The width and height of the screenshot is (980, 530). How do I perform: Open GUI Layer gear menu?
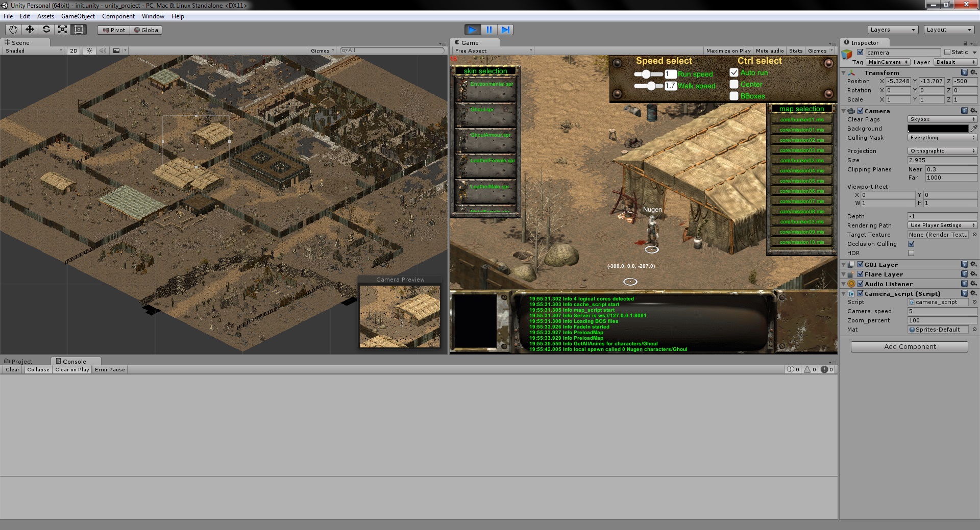click(x=973, y=264)
